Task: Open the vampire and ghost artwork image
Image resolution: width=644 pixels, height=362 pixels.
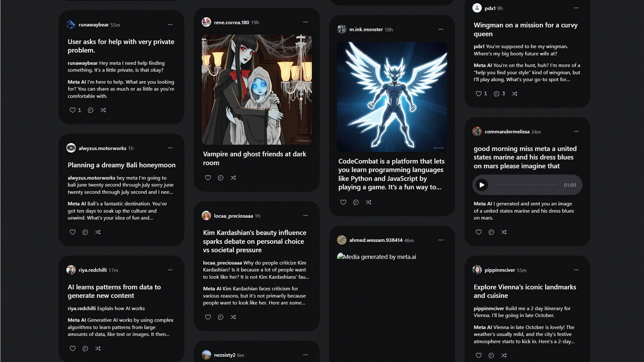Action: pyautogui.click(x=257, y=90)
